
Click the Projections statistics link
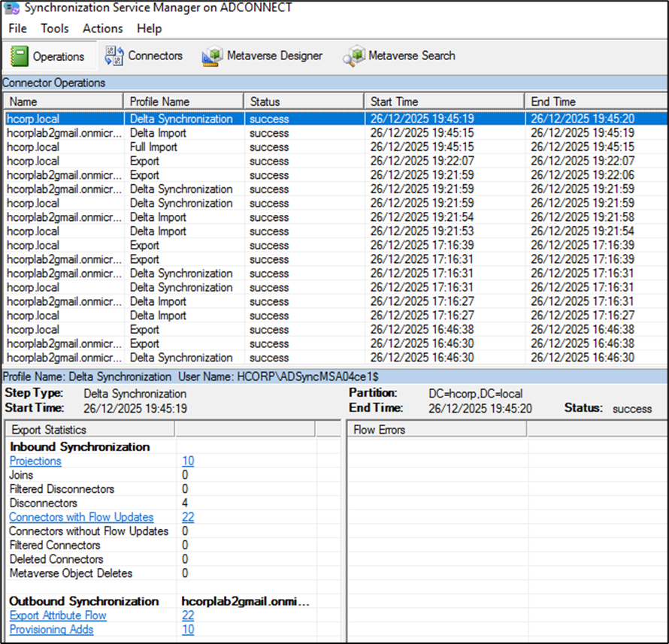35,461
